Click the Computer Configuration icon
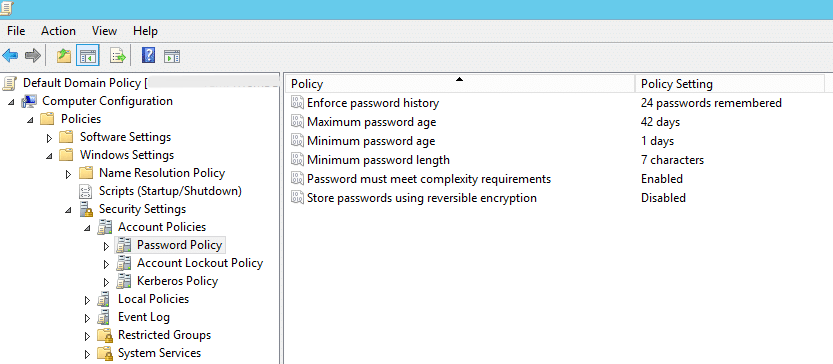Image resolution: width=833 pixels, height=364 pixels. coord(29,101)
